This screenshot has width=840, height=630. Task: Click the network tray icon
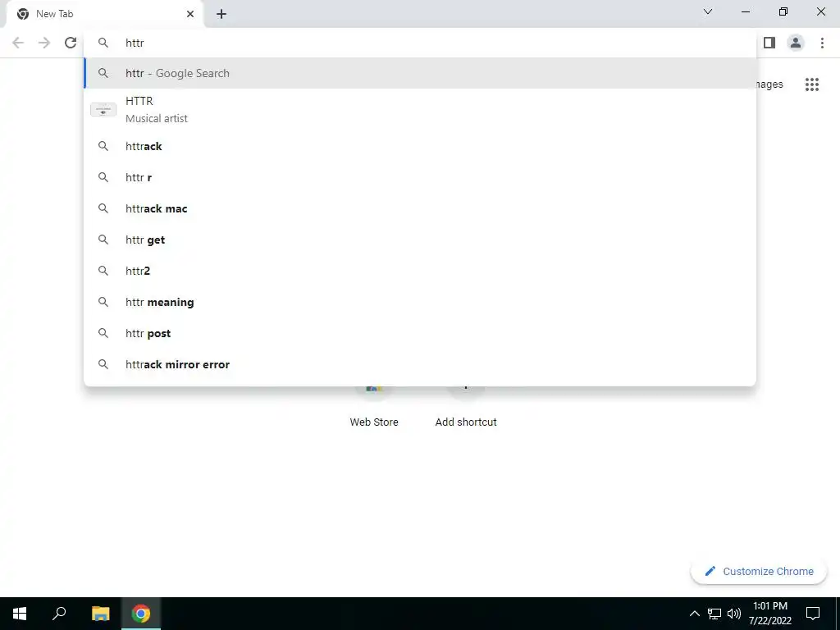coord(714,614)
